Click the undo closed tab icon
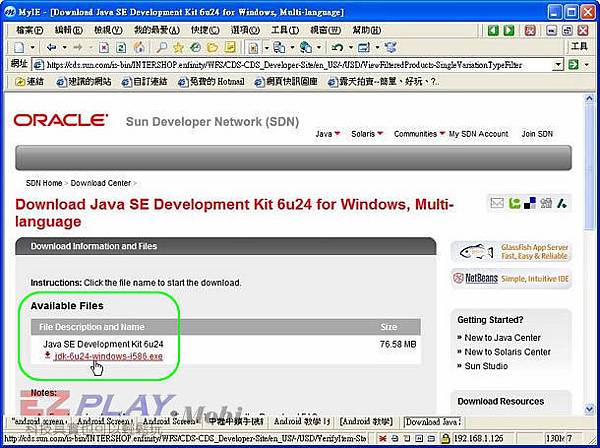 337,47
